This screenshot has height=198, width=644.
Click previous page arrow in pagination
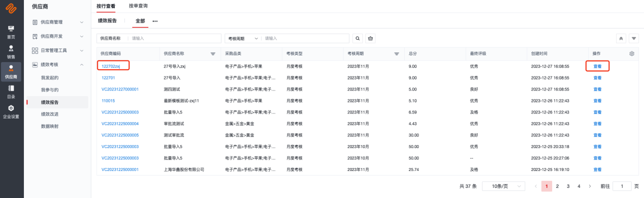click(x=536, y=186)
